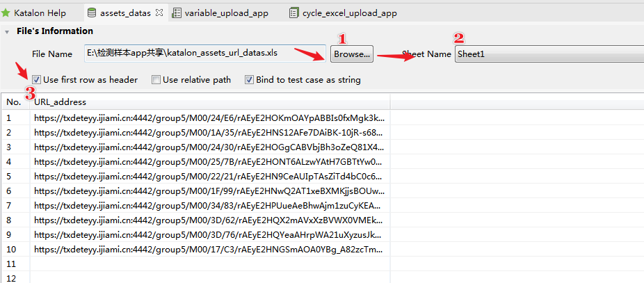644x283 pixels.
Task: Click the database icon on assets_datas tab
Action: point(92,13)
